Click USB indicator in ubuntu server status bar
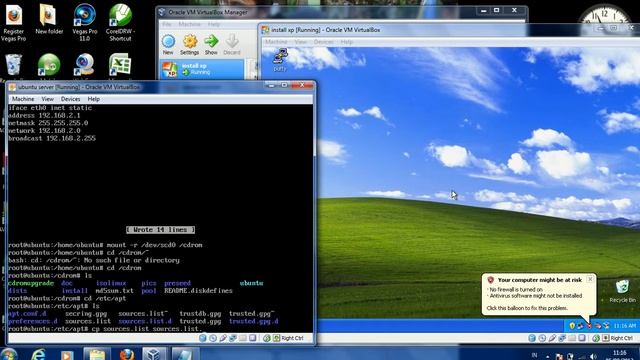Viewport: 640px width, 360px height. click(223, 338)
